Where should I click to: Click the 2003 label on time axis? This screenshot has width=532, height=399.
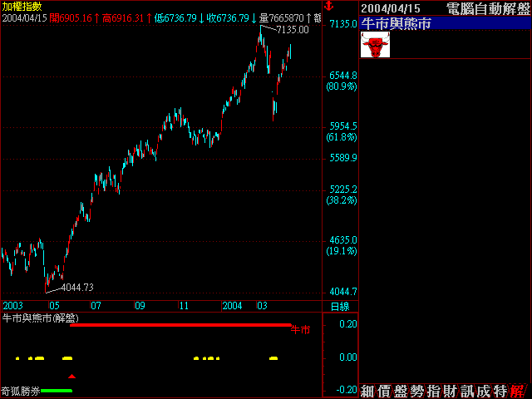click(13, 306)
